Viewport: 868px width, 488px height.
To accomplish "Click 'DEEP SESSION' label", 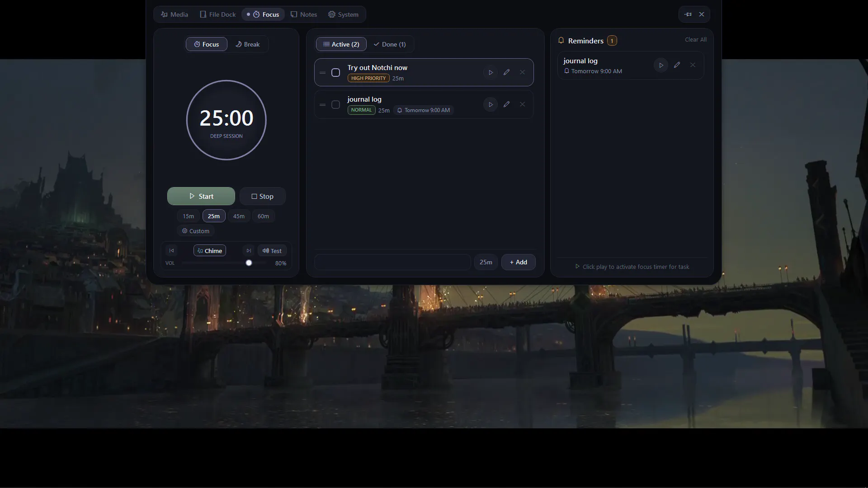I will (226, 136).
